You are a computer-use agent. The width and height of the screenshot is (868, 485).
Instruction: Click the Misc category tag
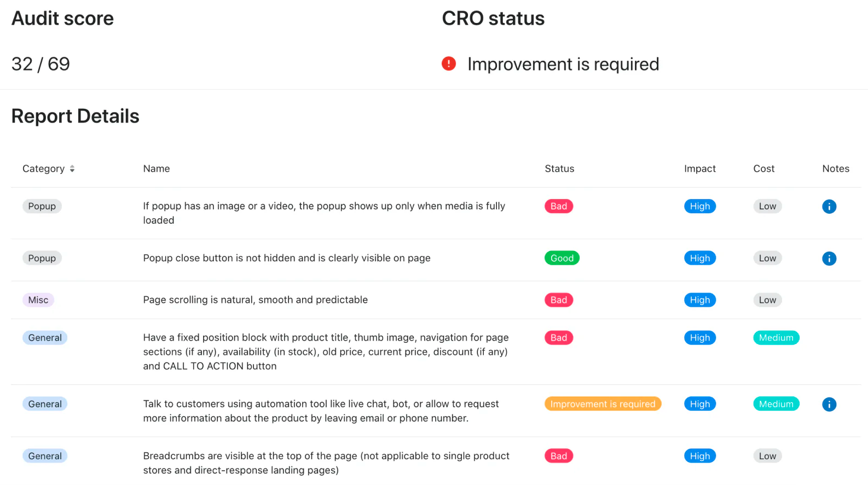(x=38, y=300)
